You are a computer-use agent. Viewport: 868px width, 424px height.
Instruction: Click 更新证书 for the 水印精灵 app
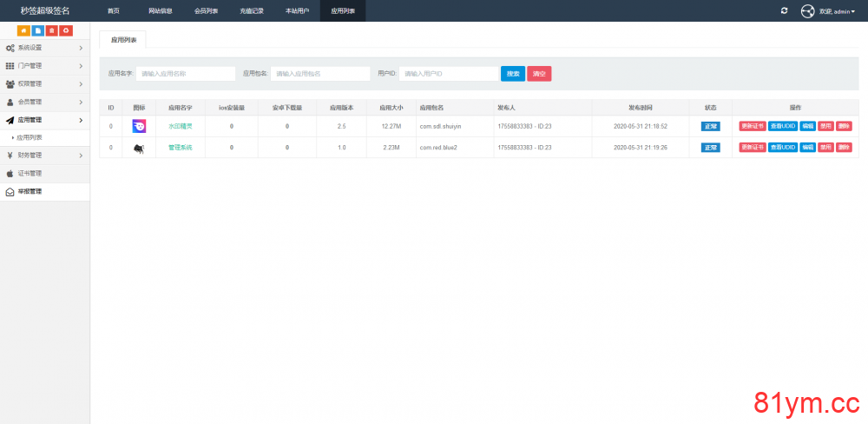pos(752,126)
